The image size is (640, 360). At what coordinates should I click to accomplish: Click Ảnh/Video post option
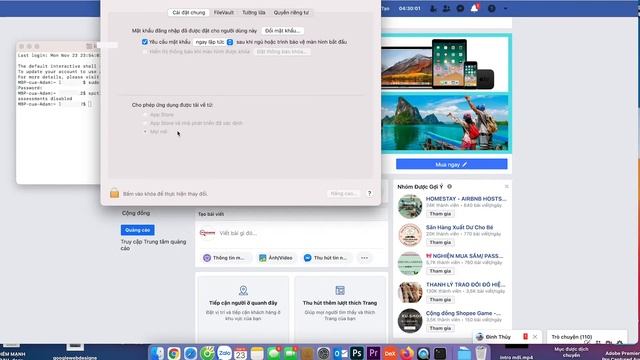point(276,258)
